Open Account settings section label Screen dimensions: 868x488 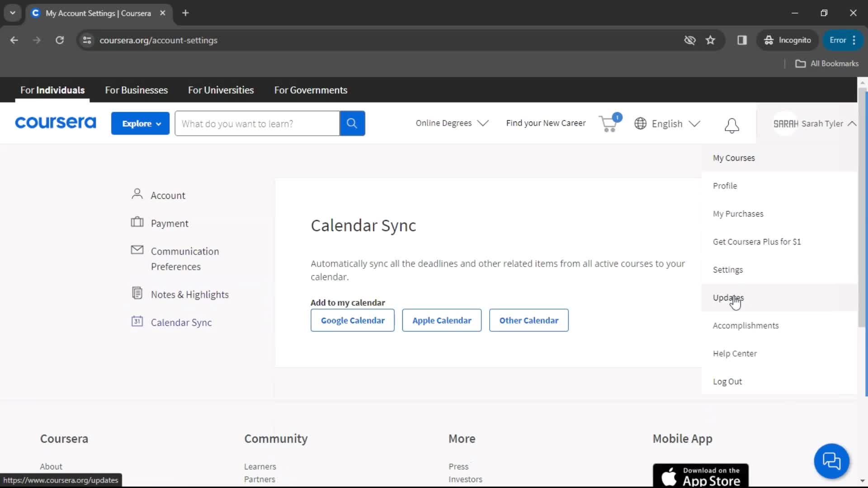pos(168,195)
